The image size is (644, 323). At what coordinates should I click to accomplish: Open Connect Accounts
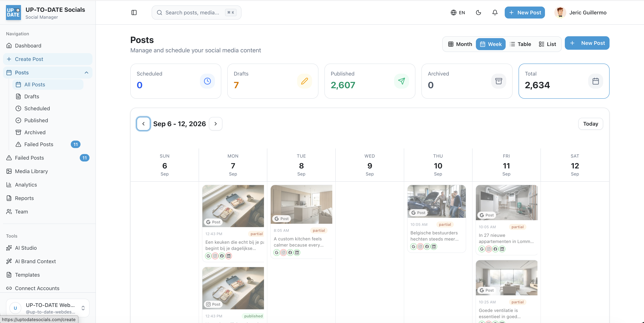pos(48,288)
